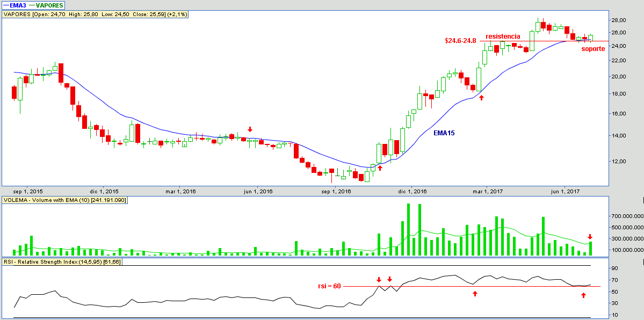The width and height of the screenshot is (644, 320).
Task: Click the 100.000.000 volume axis value
Action: pos(627,250)
